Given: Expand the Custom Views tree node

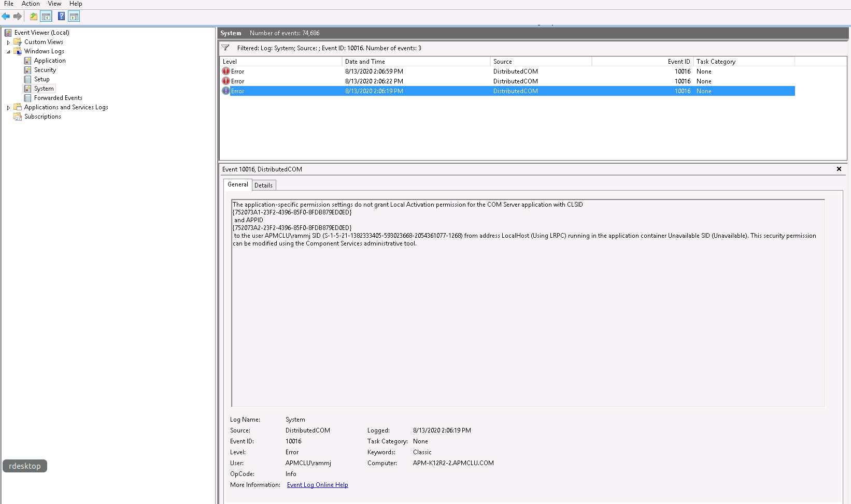Looking at the screenshot, I should click(x=8, y=42).
